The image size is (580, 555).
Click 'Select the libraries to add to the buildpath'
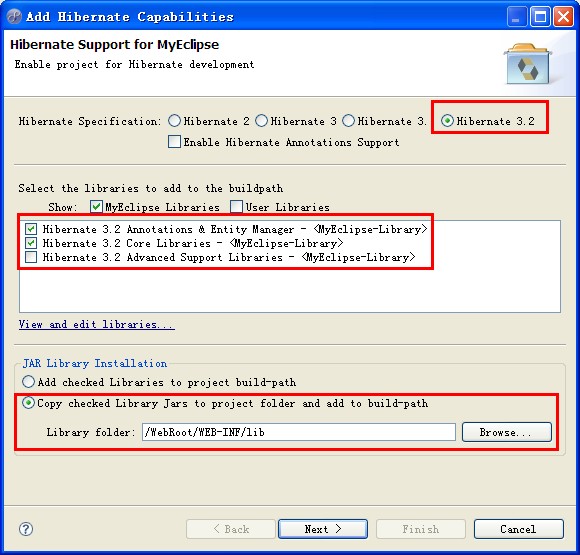[x=151, y=188]
